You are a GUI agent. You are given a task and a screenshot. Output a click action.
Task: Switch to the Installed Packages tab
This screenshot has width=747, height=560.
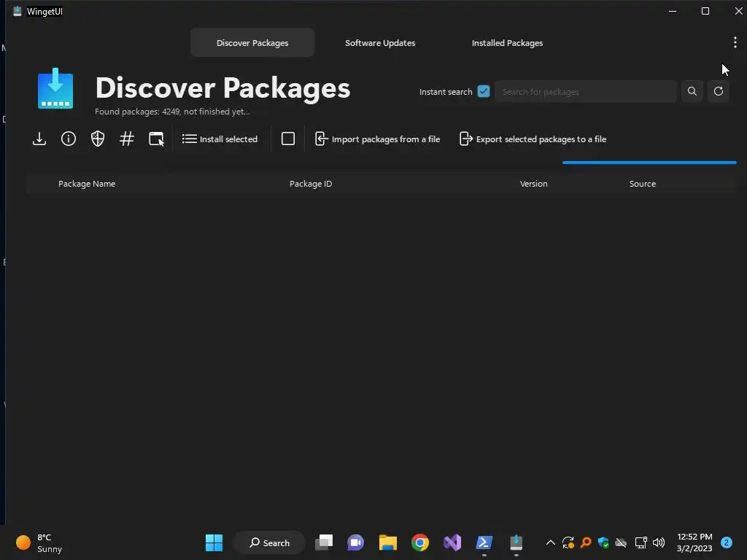tap(508, 43)
